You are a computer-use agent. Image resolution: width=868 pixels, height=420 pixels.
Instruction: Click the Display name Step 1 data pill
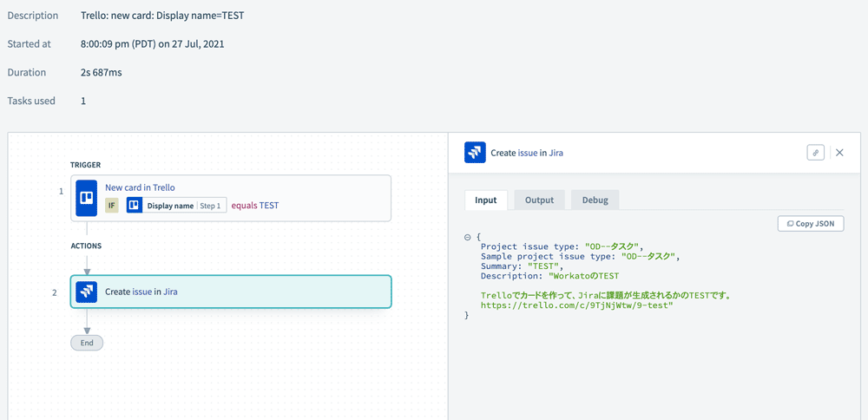click(x=176, y=206)
